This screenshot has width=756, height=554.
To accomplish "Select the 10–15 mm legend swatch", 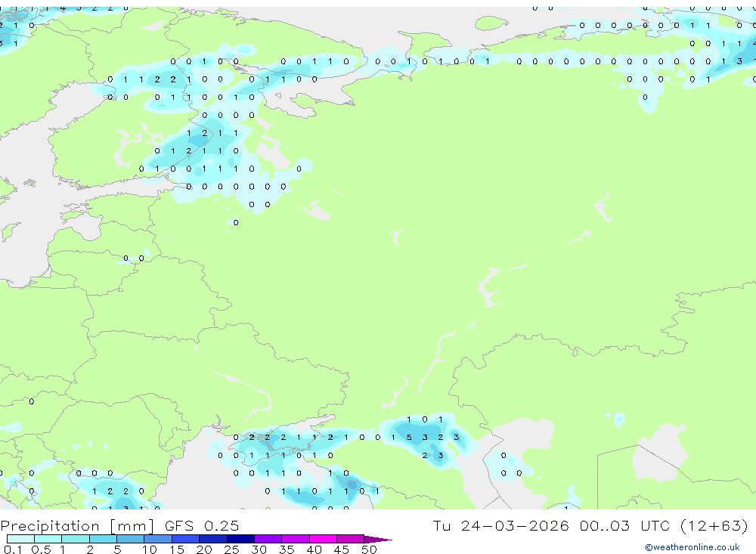I will point(158,539).
